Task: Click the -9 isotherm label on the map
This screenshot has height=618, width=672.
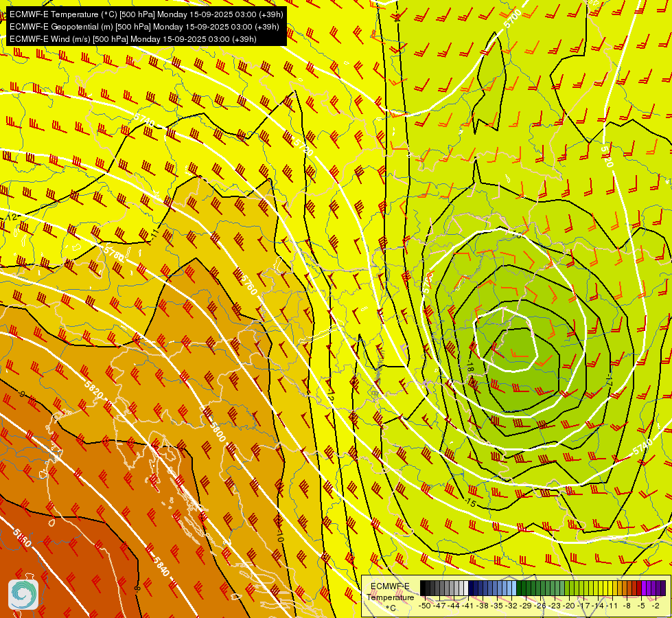Action: 22,393
